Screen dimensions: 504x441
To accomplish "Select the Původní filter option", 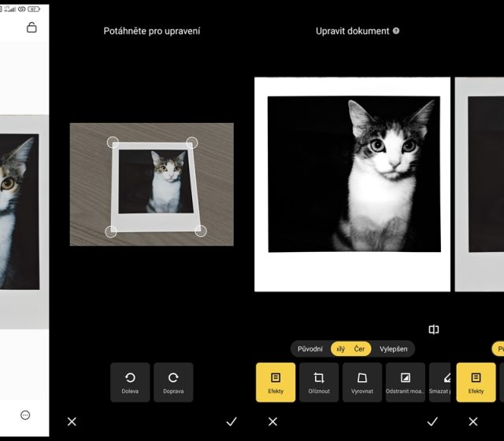I will (310, 349).
